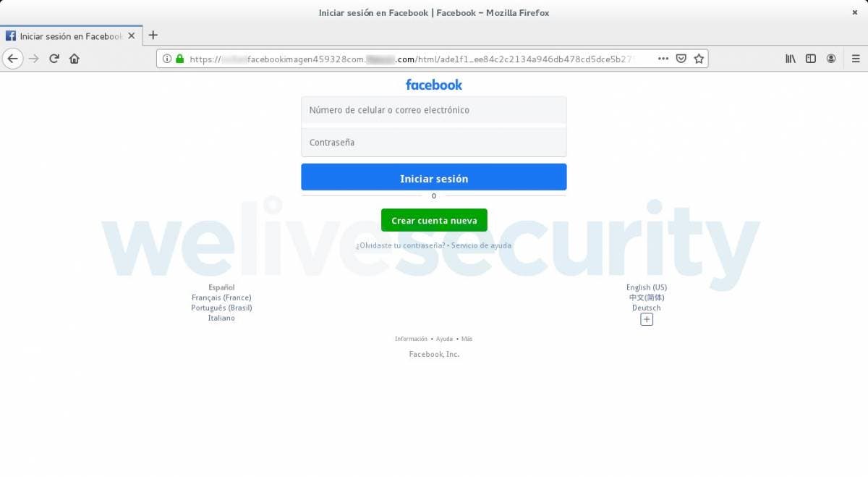The image size is (868, 477).
Task: Open the Firefox home page icon
Action: click(x=75, y=59)
